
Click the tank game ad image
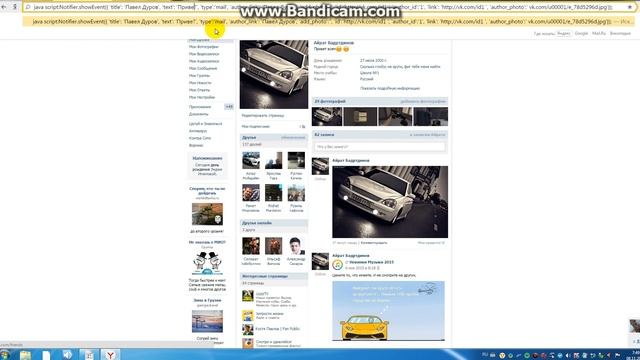pos(207,214)
